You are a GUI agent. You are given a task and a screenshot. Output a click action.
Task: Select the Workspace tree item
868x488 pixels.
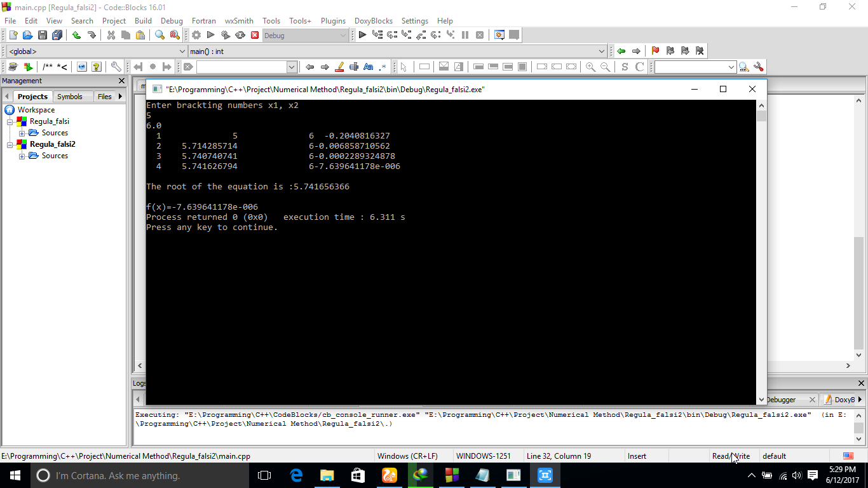pos(36,110)
